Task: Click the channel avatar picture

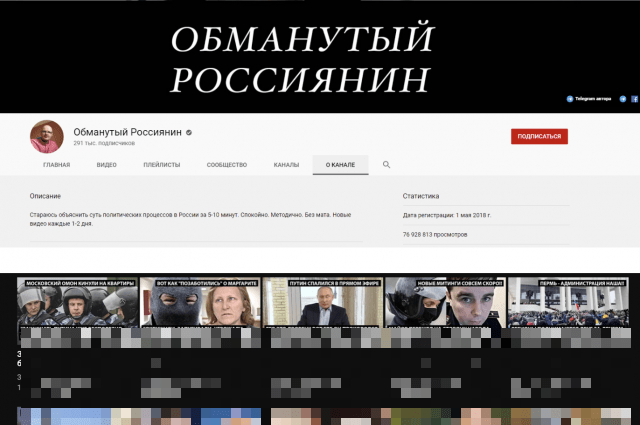Action: [45, 135]
